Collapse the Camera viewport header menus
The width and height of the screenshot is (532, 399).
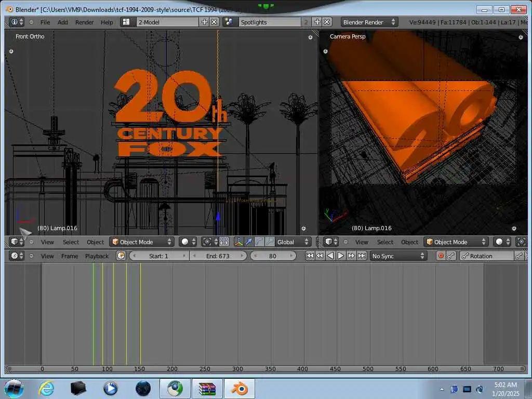click(345, 242)
